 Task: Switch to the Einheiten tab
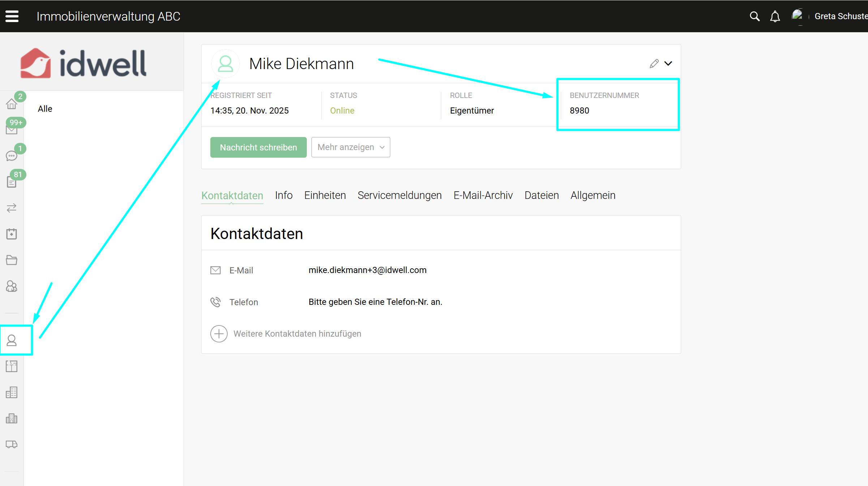click(x=325, y=195)
